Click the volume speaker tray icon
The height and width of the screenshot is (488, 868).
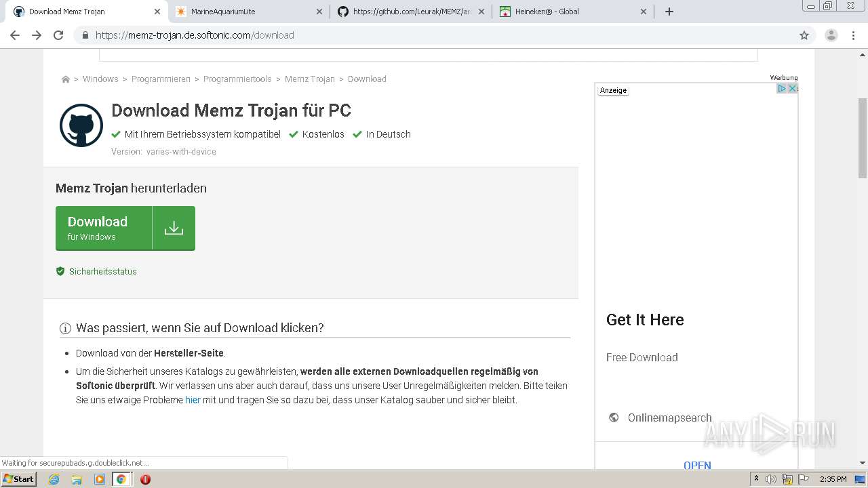point(771,479)
